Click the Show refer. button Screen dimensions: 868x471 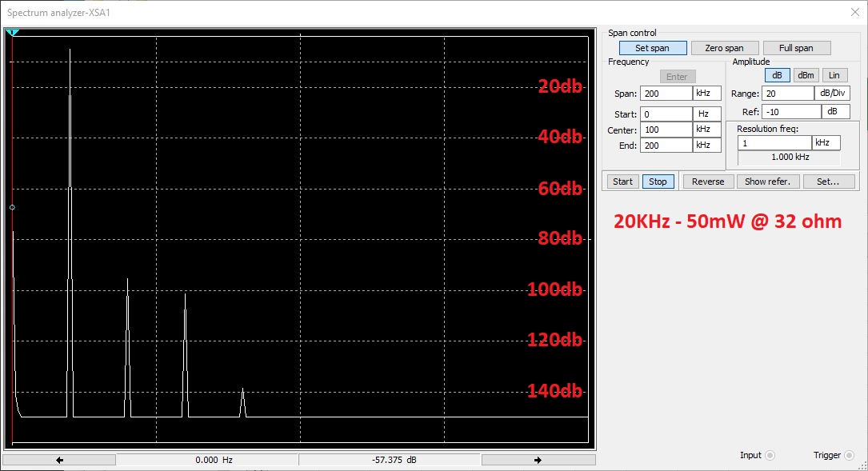(767, 182)
